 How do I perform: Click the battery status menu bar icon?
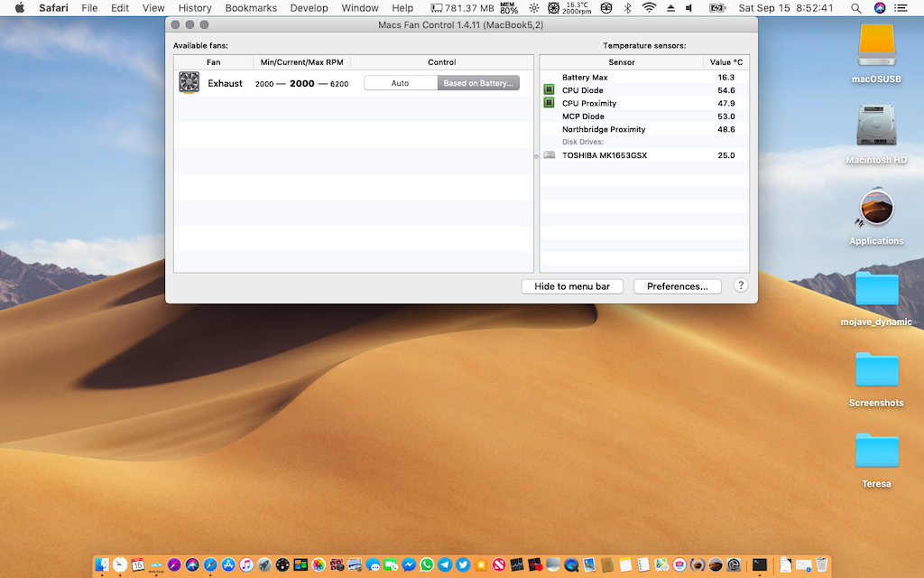tap(717, 7)
